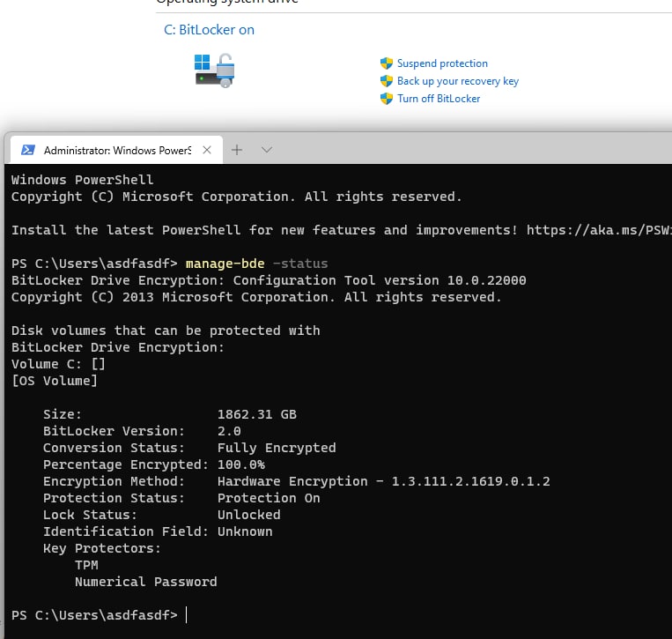Screen dimensions: 672x639
Task: Switch to Administrator: Windows PowerShell tab
Action: click(116, 150)
